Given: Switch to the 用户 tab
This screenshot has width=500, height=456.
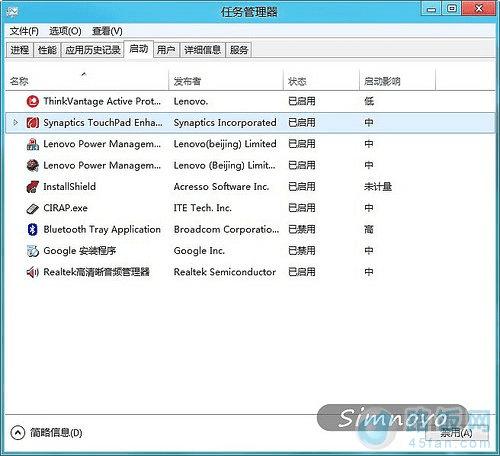Looking at the screenshot, I should pyautogui.click(x=166, y=50).
